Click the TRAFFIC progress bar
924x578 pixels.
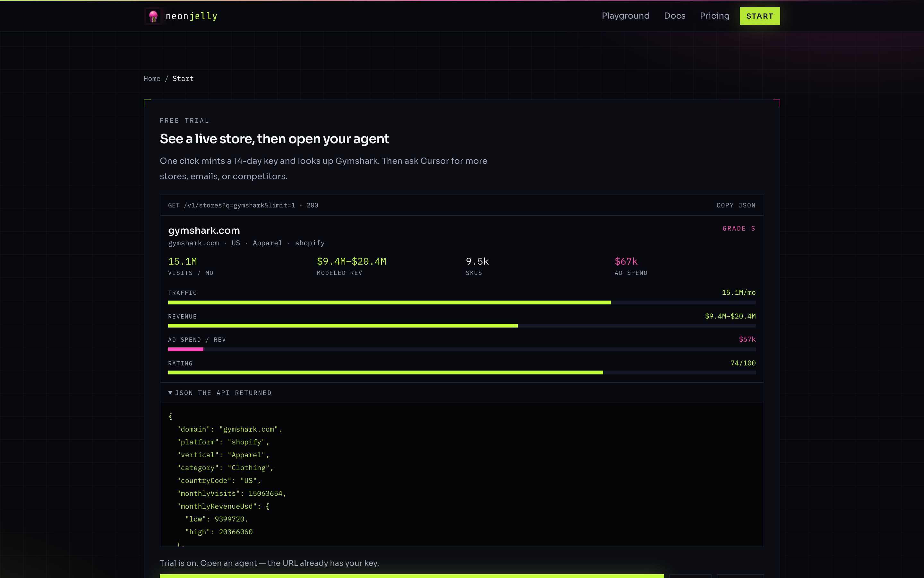(462, 302)
